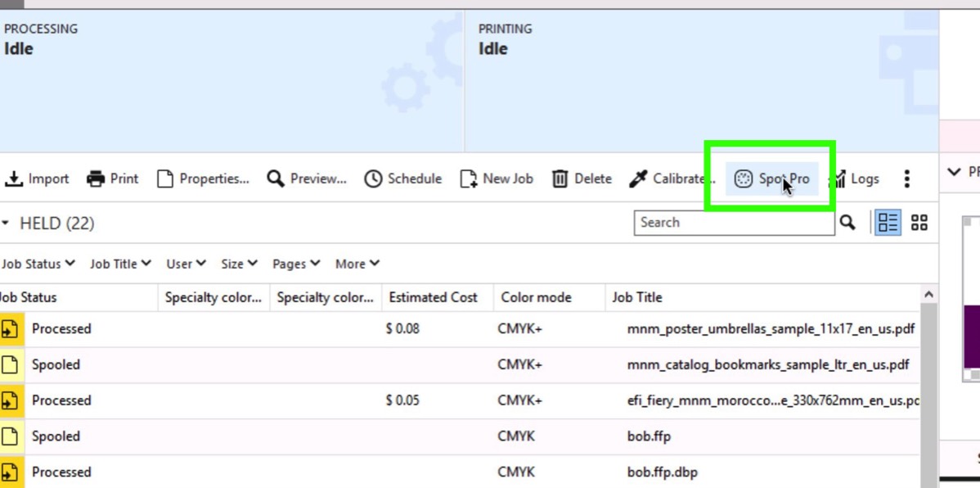Collapse the HELD queue section
This screenshot has height=488, width=980.
coord(5,224)
